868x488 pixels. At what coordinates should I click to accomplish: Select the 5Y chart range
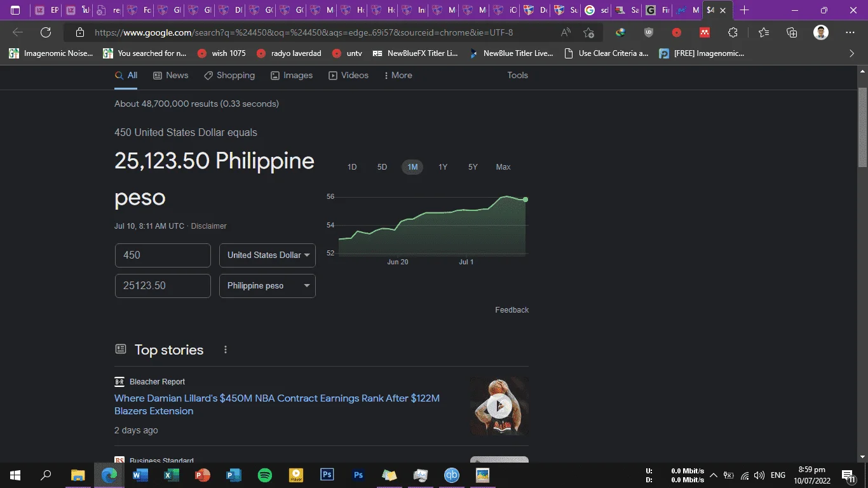tap(473, 167)
